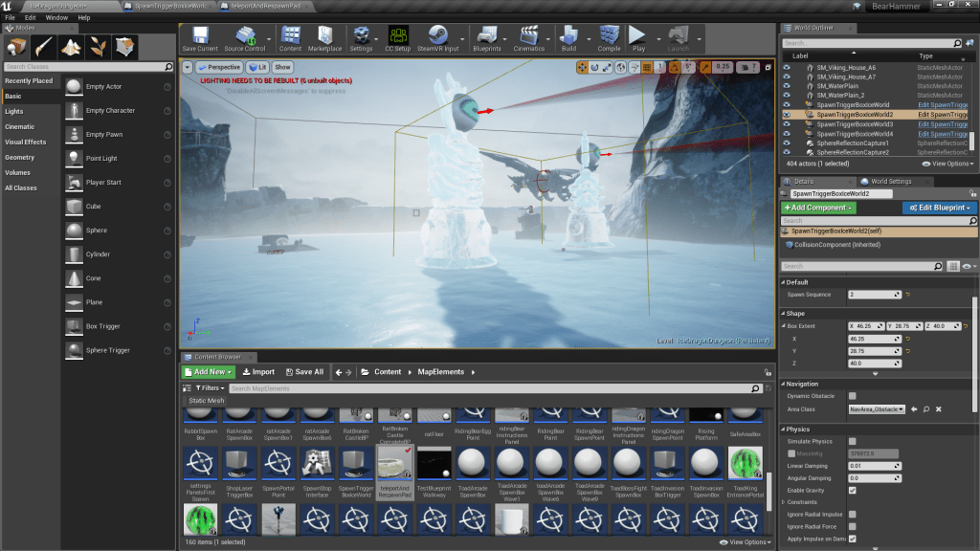Toggle the Enable Gravity checkbox
Screen dimensions: 980x551
point(852,490)
